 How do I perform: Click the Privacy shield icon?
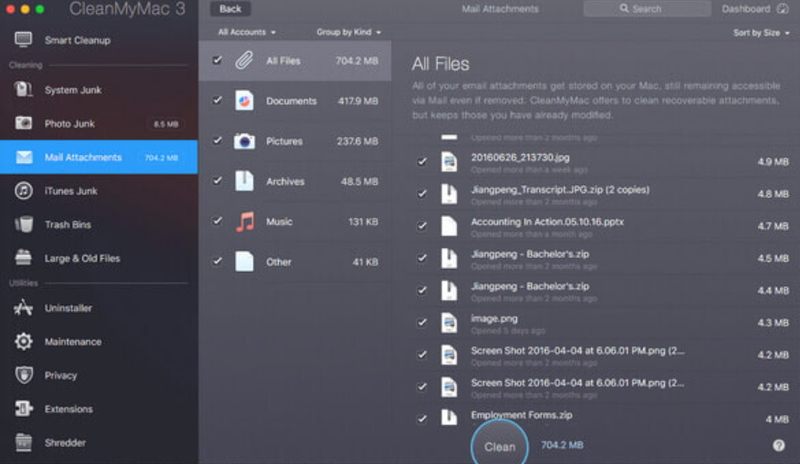pos(23,375)
